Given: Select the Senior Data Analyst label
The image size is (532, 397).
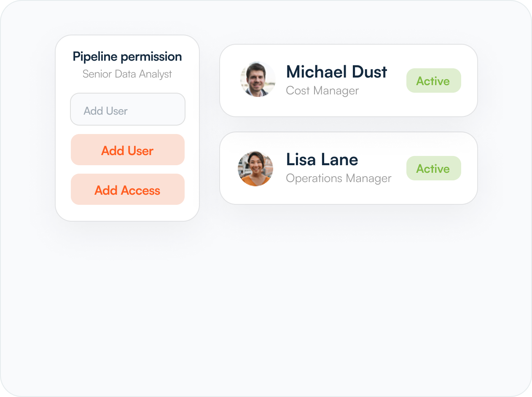Looking at the screenshot, I should pos(127,74).
